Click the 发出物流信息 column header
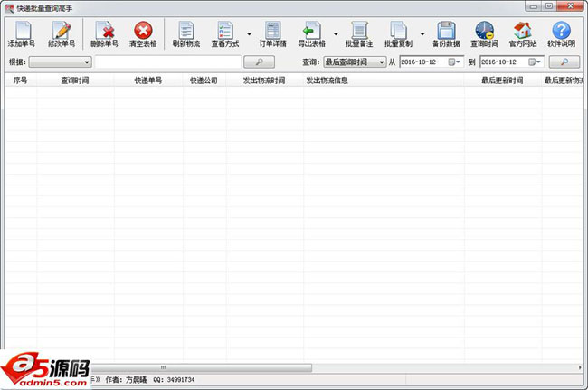 click(x=384, y=81)
